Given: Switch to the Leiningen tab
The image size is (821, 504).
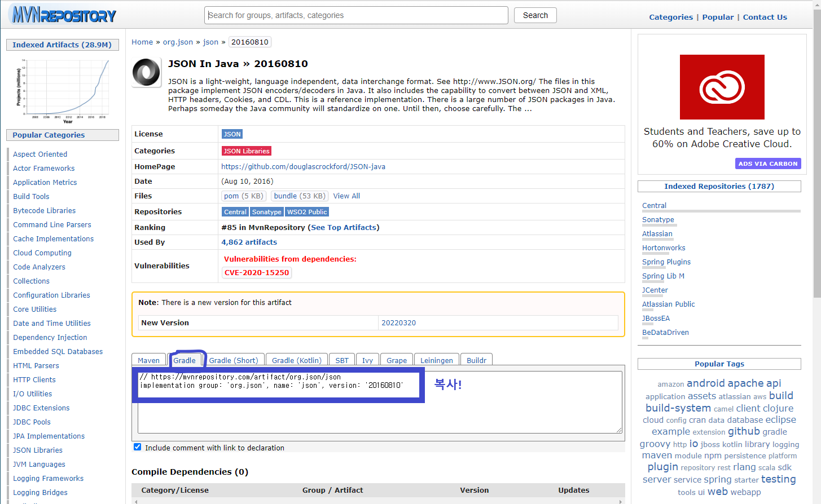Looking at the screenshot, I should pos(437,360).
